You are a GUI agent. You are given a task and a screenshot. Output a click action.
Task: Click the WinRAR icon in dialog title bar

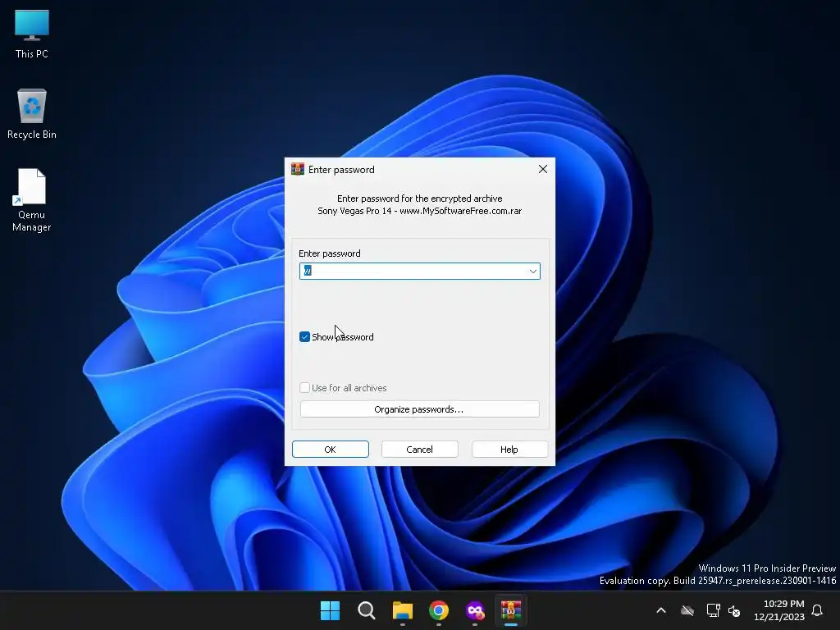pyautogui.click(x=297, y=169)
